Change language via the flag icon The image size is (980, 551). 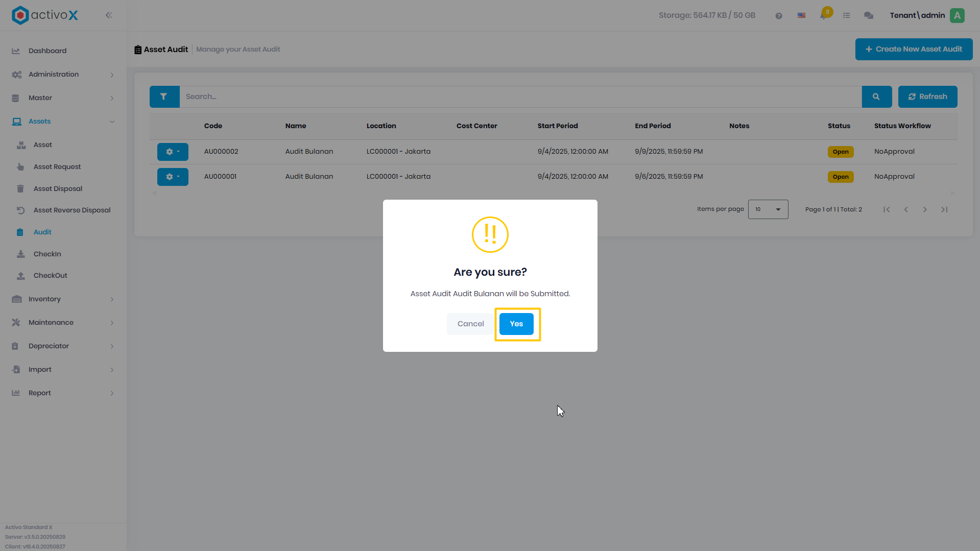802,16
